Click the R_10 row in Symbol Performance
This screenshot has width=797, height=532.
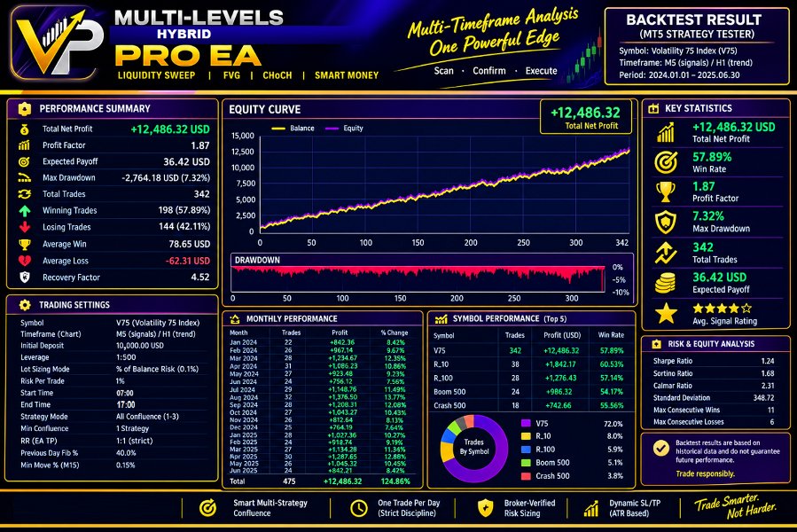[529, 364]
